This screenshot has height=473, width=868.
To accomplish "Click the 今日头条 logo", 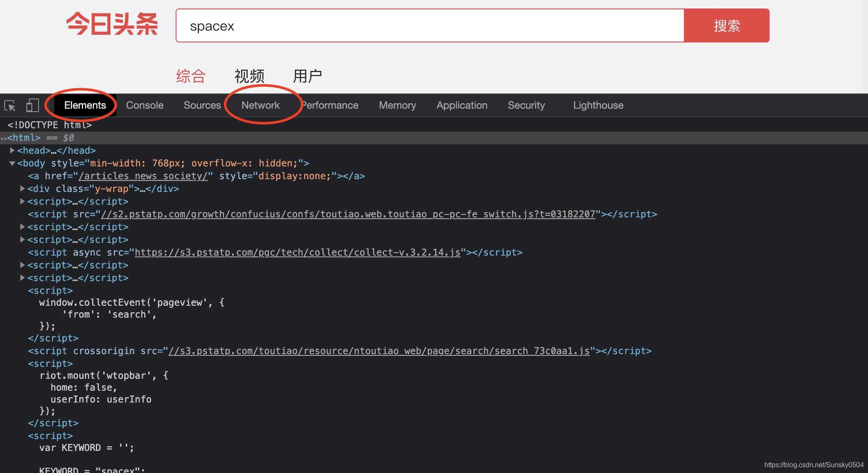I will tap(112, 24).
